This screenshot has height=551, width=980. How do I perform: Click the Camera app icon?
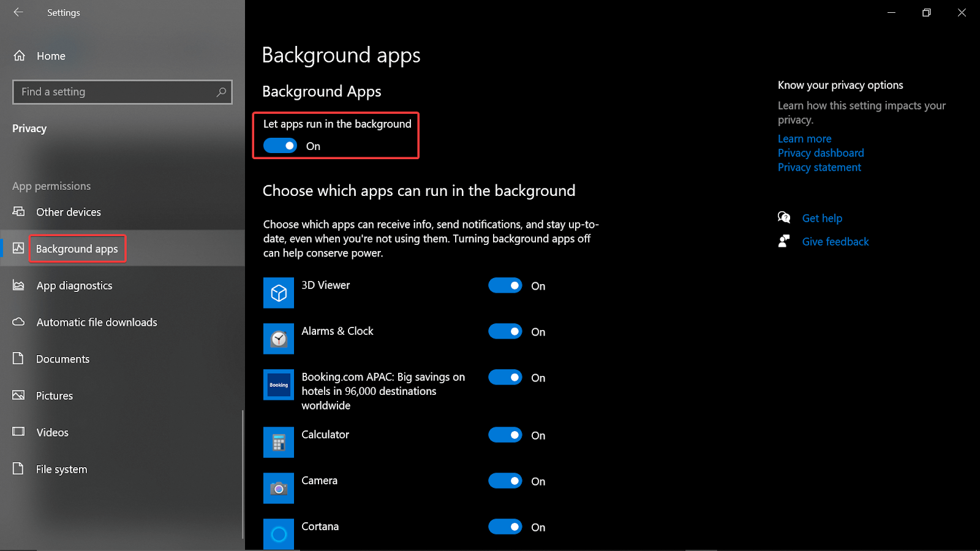tap(279, 488)
